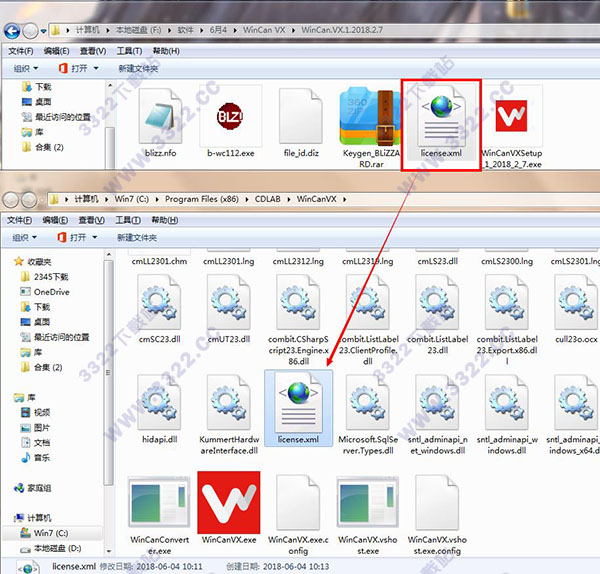Select WinCanVX.exe.config file
Viewport: 600px width, 574px height.
click(298, 515)
